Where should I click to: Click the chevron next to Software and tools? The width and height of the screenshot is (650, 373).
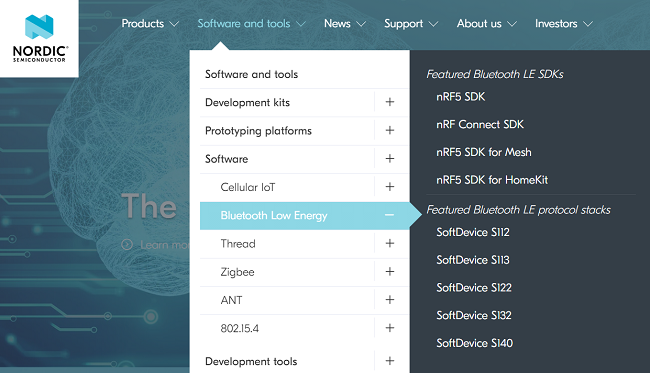point(301,24)
